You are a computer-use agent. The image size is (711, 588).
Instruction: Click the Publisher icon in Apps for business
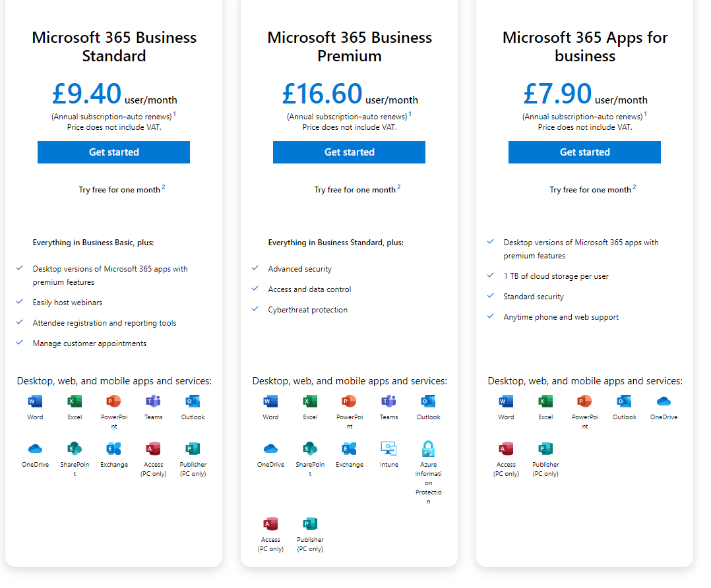coord(545,449)
